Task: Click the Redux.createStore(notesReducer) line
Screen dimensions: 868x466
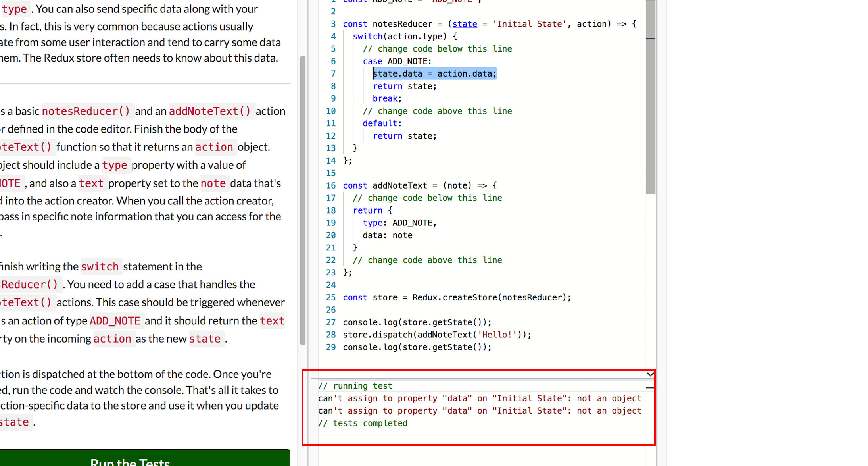Action: tap(457, 297)
